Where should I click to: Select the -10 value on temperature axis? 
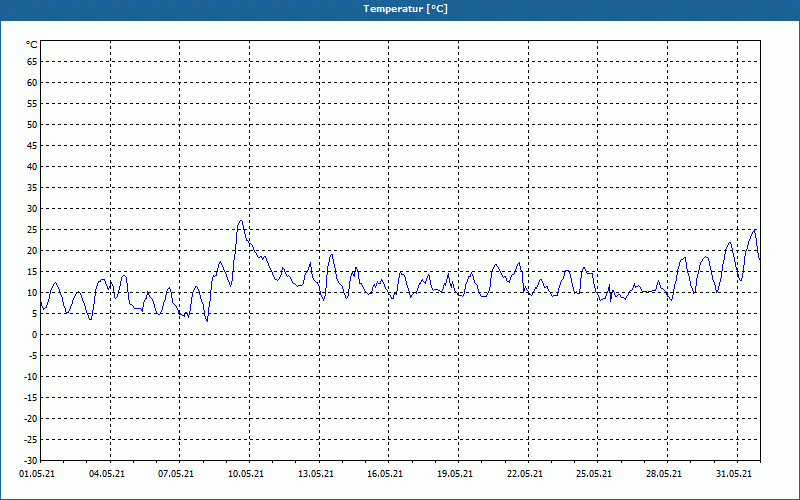point(31,377)
